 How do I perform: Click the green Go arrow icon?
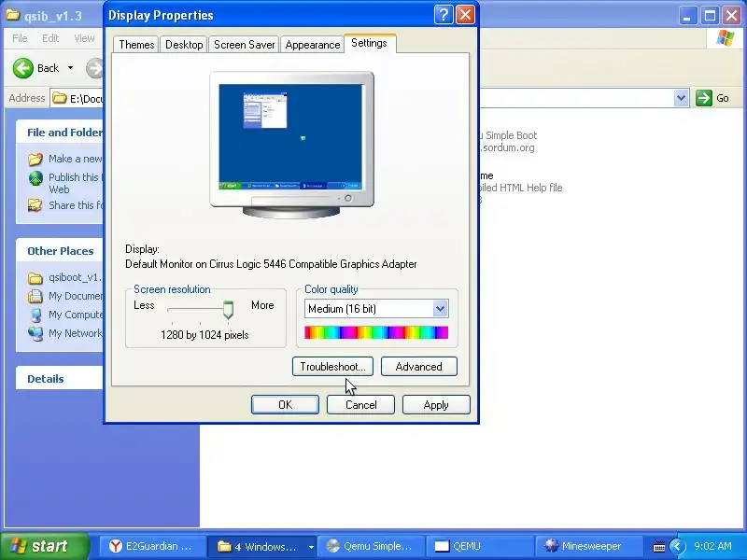(x=704, y=98)
